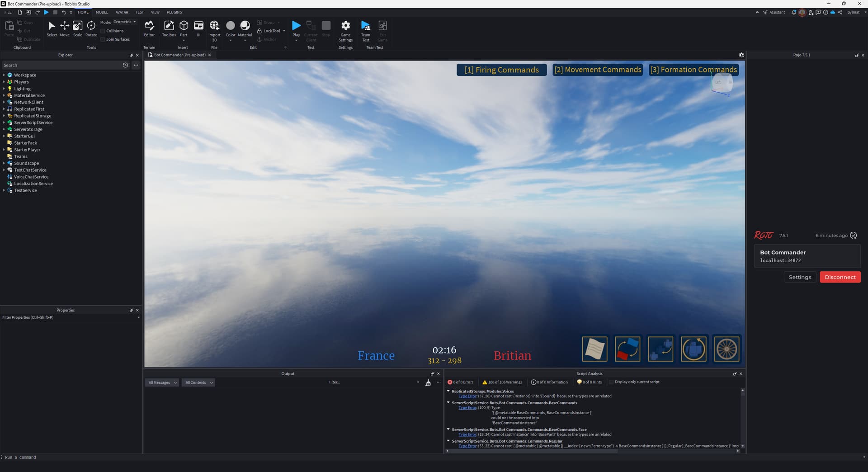
Task: Open the notifications bell
Action: [x=793, y=12]
